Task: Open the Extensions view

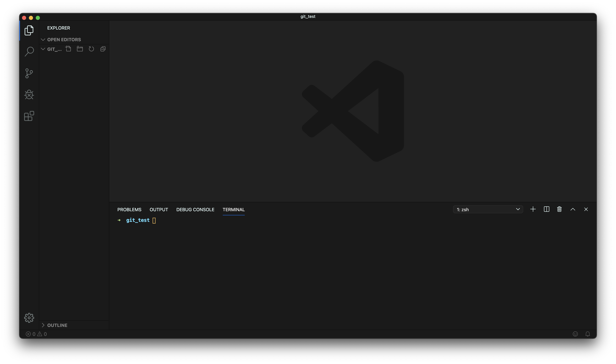Action: pyautogui.click(x=29, y=116)
